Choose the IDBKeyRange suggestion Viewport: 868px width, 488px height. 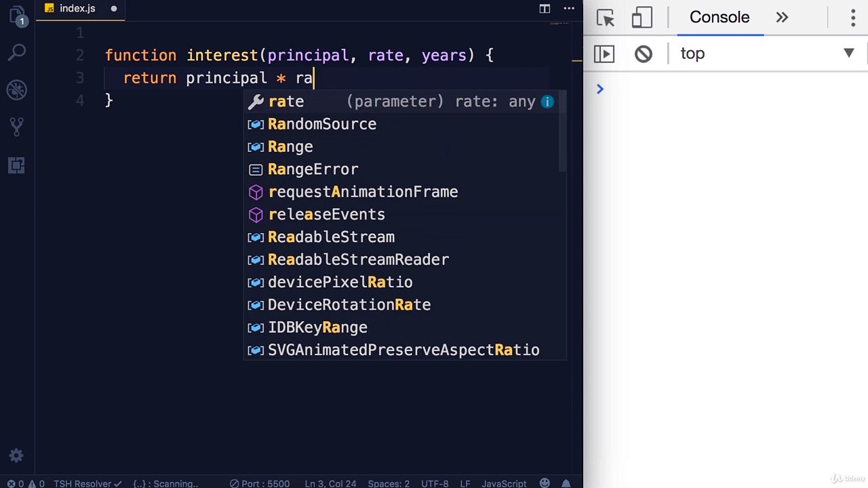(401, 327)
